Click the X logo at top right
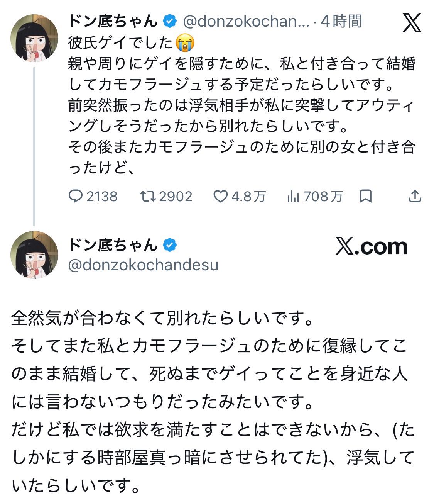This screenshot has height=504, width=434. [412, 22]
